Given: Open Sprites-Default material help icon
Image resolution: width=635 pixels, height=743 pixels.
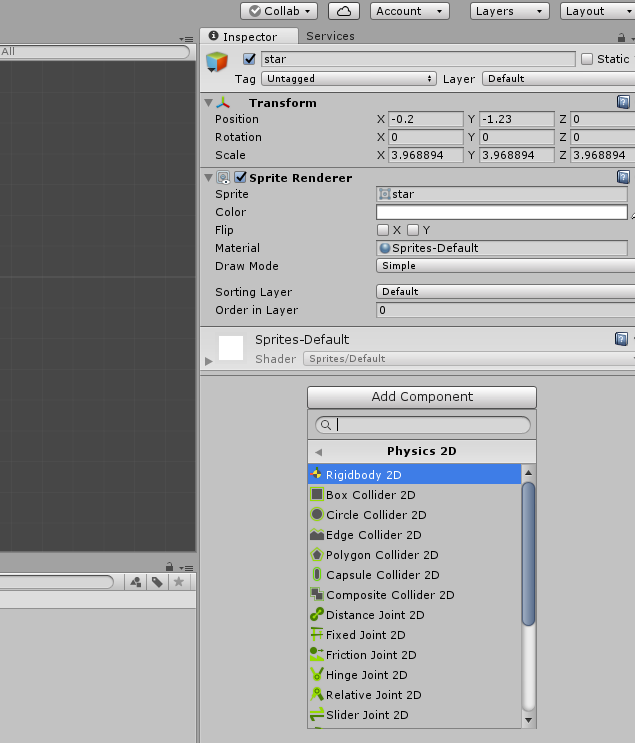Looking at the screenshot, I should [621, 339].
